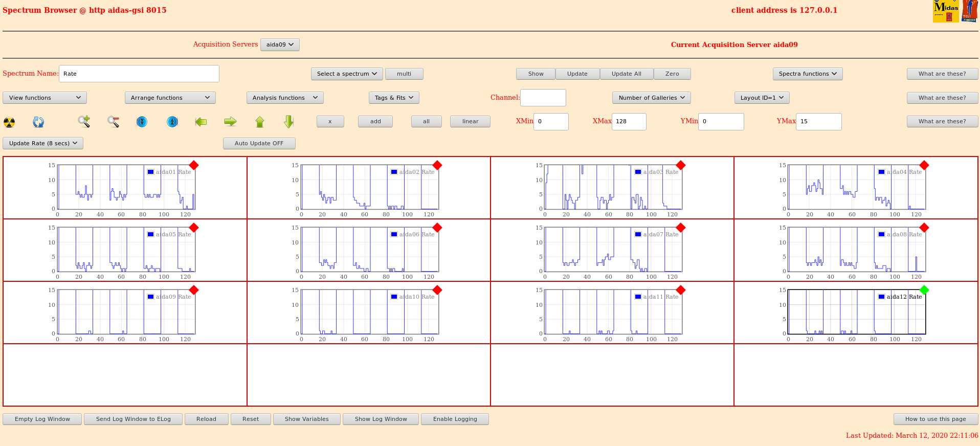
Task: Toggle the linear scale button
Action: click(470, 121)
